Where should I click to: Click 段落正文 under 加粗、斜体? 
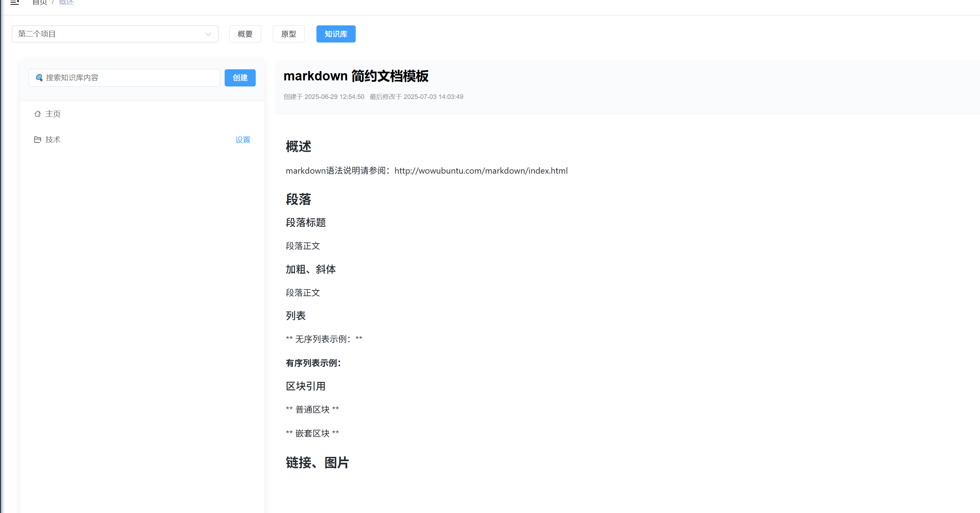pyautogui.click(x=303, y=293)
